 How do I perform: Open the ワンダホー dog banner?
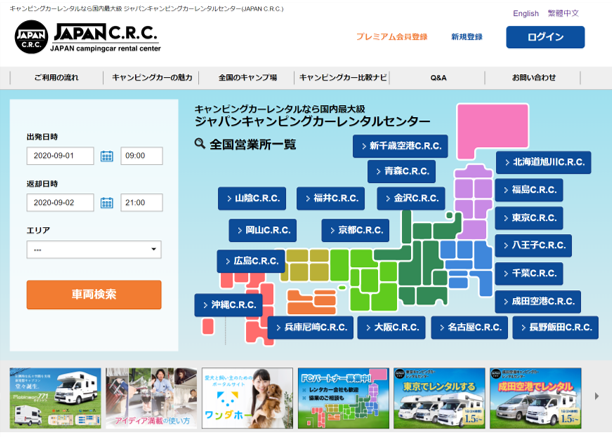(x=247, y=397)
